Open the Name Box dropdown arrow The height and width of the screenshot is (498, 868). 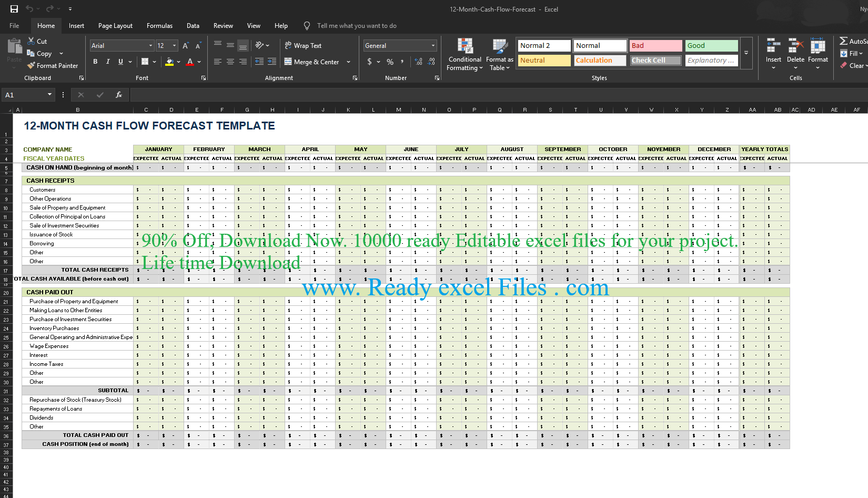49,95
